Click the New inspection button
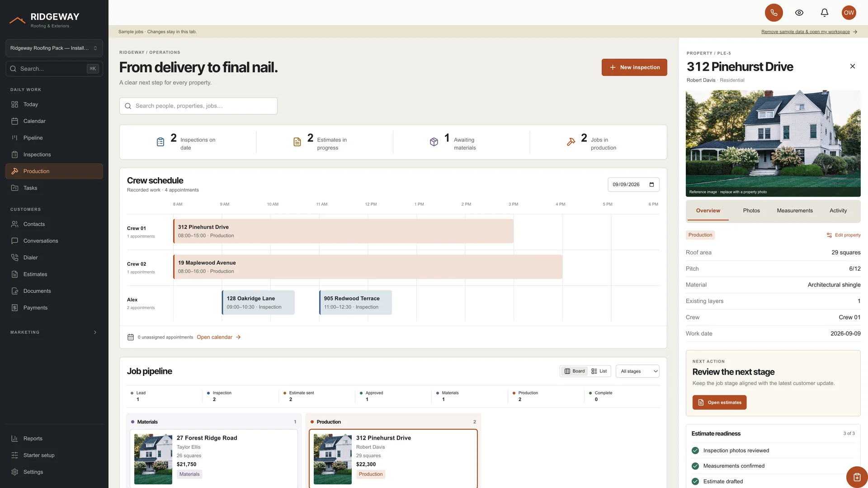868x488 pixels. [634, 67]
